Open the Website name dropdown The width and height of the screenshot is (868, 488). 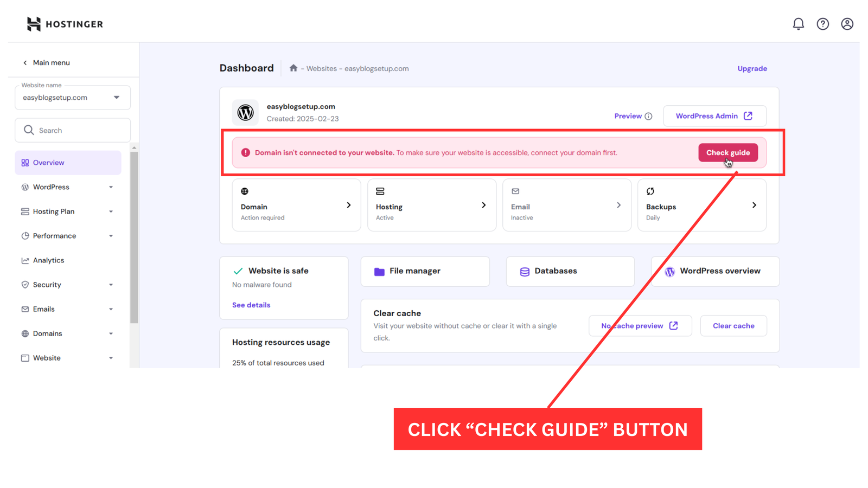click(73, 98)
